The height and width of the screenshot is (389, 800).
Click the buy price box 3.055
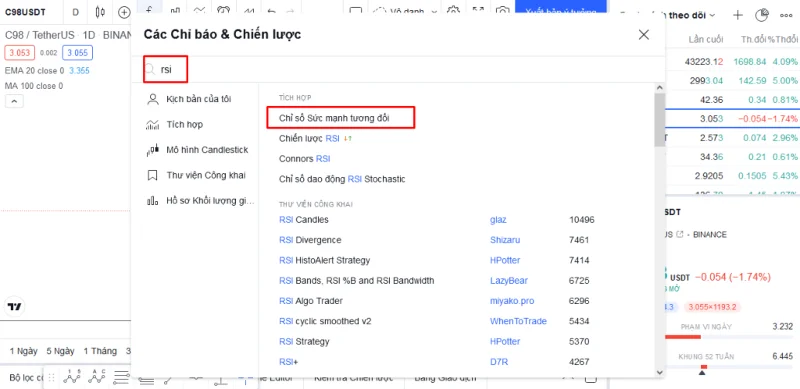[x=77, y=53]
